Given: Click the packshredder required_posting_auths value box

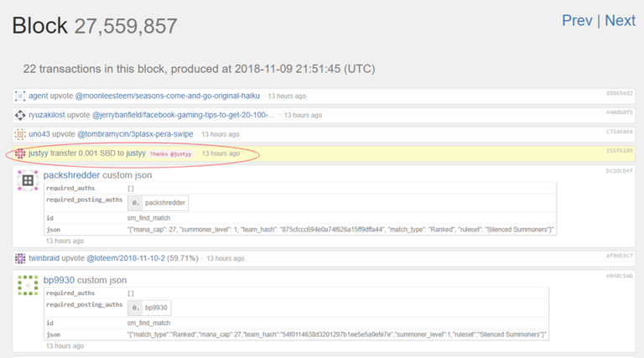Looking at the screenshot, I should coord(159,203).
